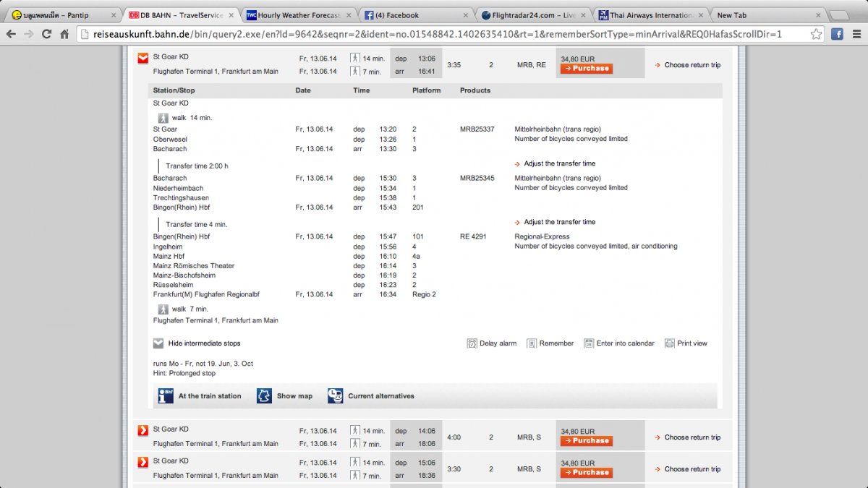Click the Mainz-Bischofsheim stop name
Screen dimensions: 868x488
coord(184,275)
